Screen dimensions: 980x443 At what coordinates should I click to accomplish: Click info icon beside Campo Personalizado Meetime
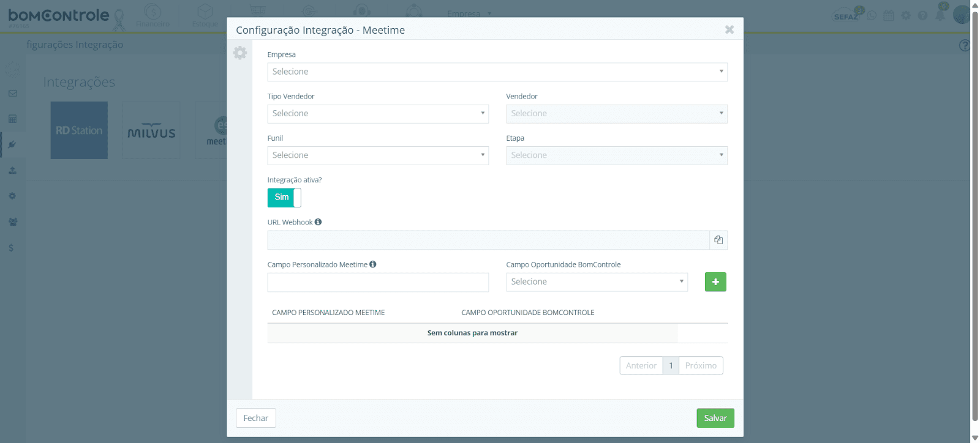[372, 264]
